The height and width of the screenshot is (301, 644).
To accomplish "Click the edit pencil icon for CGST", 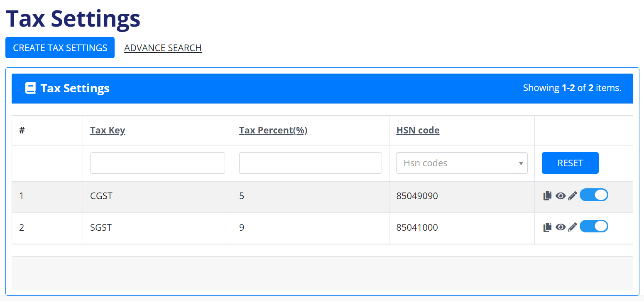I will pyautogui.click(x=573, y=196).
